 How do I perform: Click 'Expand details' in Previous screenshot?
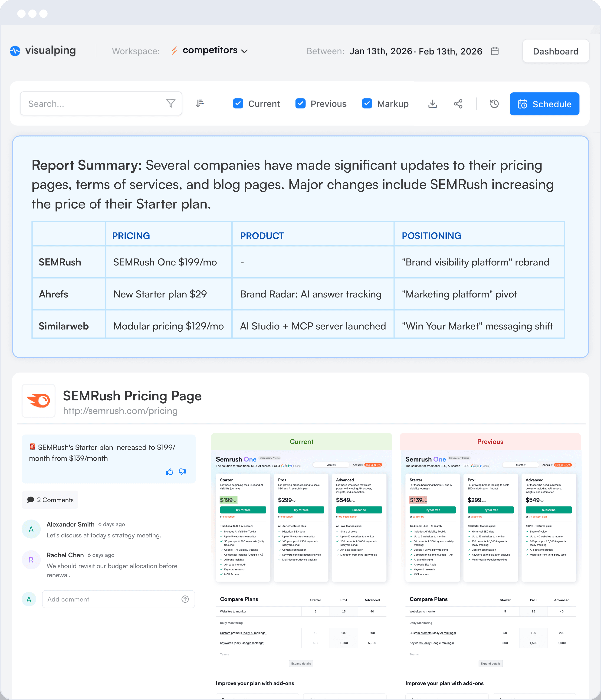pos(490,664)
